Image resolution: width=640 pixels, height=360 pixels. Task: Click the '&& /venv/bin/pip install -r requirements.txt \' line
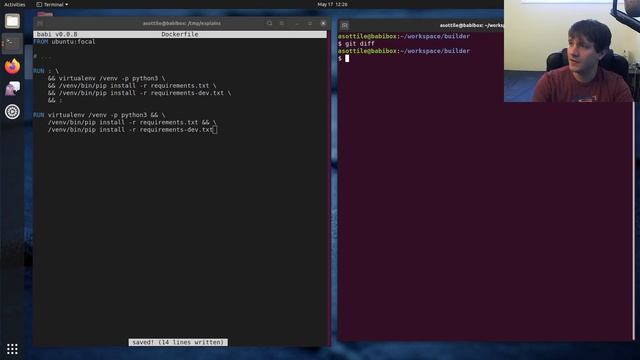click(x=132, y=85)
